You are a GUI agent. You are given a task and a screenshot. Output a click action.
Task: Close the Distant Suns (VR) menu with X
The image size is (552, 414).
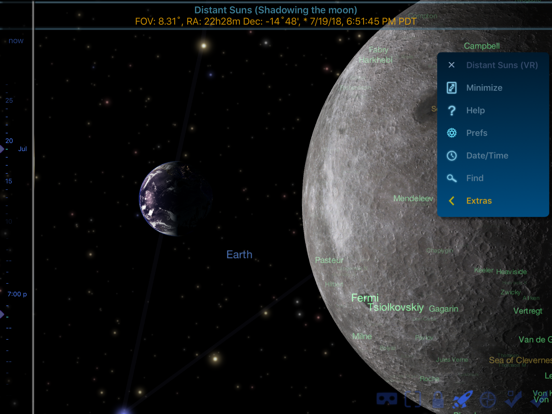pyautogui.click(x=451, y=65)
